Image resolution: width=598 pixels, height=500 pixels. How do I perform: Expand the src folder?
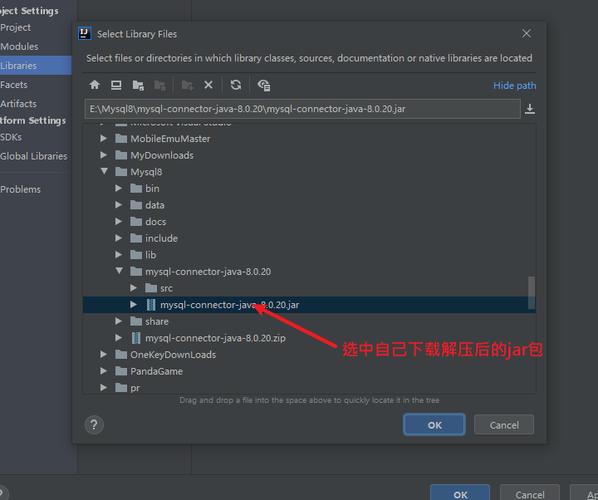tap(133, 288)
